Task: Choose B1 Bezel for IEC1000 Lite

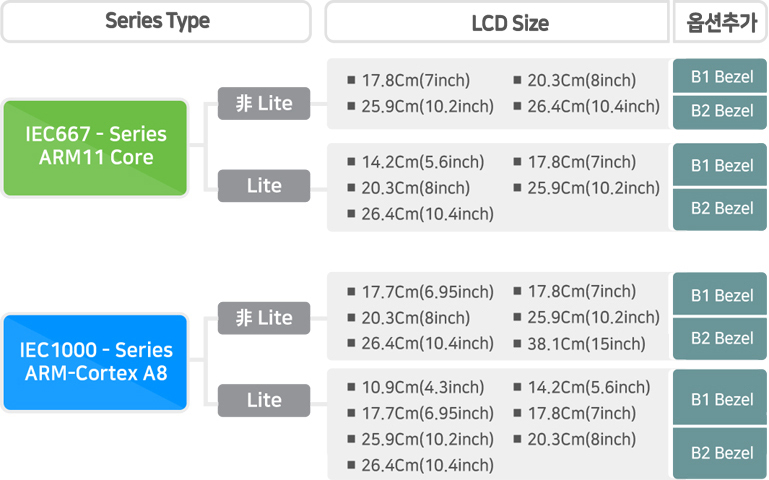Action: [x=720, y=398]
